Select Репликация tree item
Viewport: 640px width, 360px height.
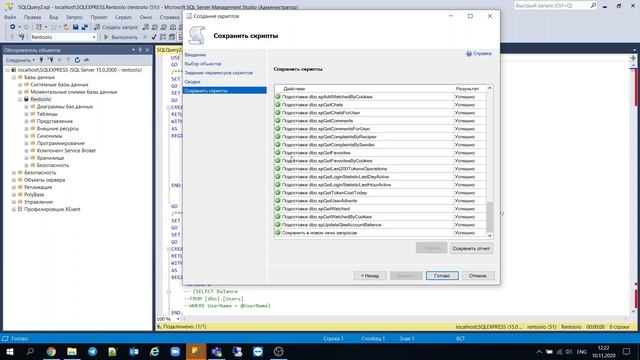[38, 187]
